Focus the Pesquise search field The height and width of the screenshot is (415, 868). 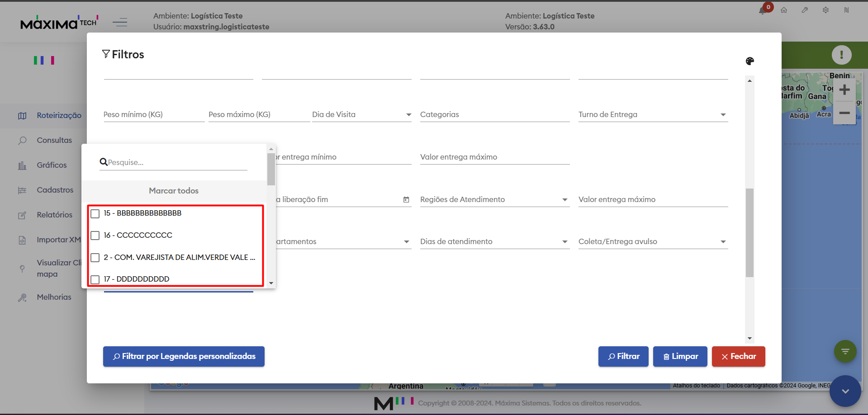pos(173,163)
